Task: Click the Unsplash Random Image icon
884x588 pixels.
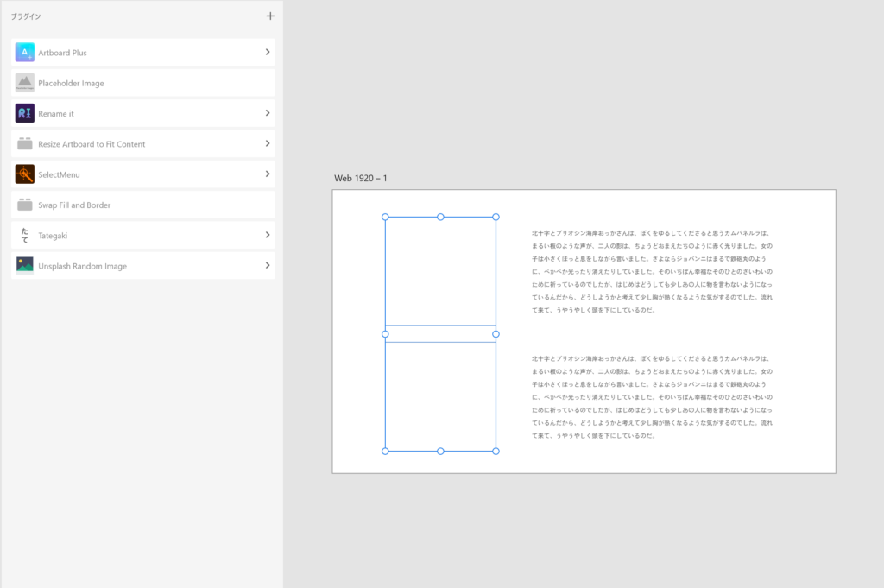Action: [x=25, y=266]
